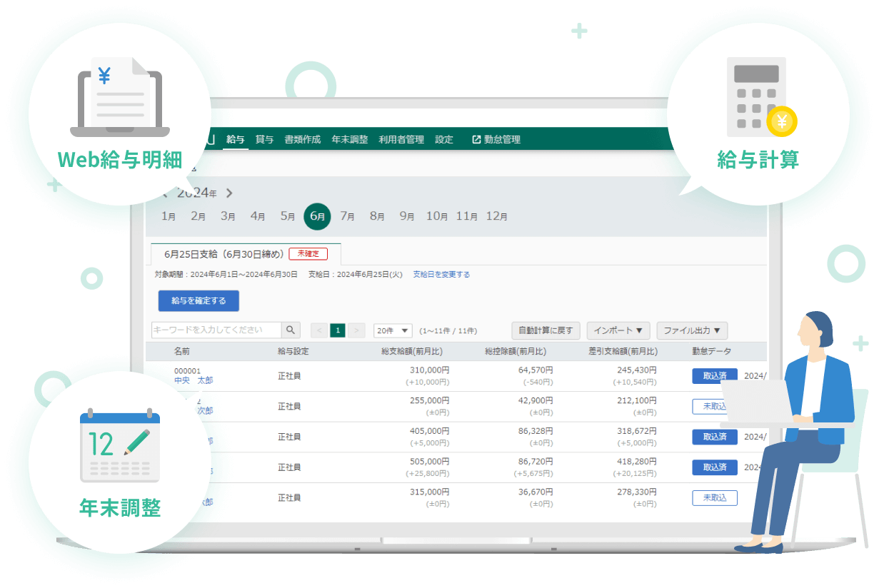Go to next year chevron

coord(229,193)
